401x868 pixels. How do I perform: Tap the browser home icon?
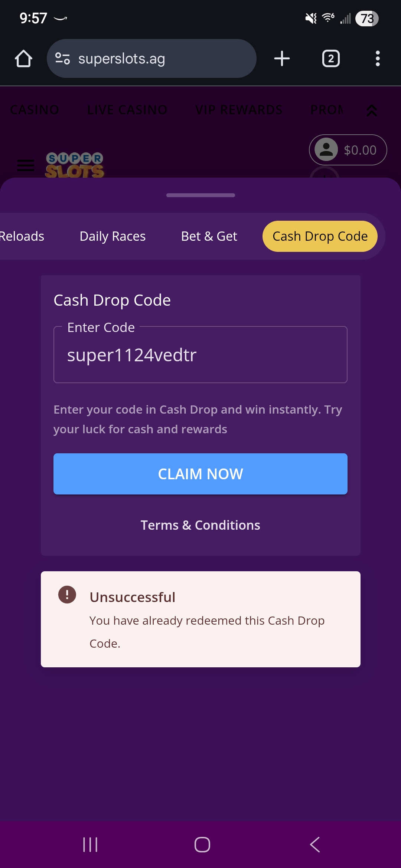click(x=23, y=59)
